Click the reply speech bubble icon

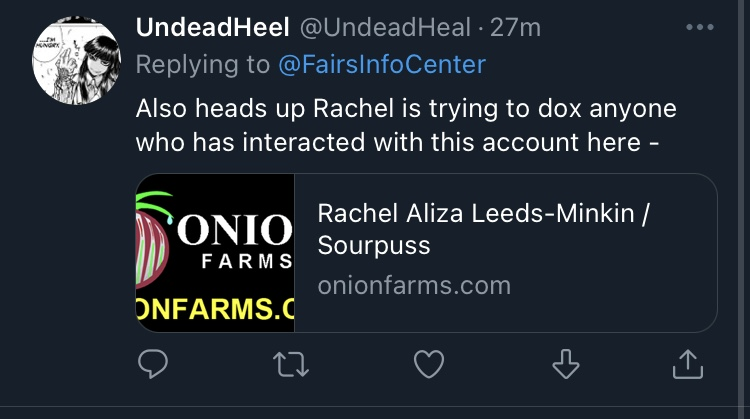[150, 365]
